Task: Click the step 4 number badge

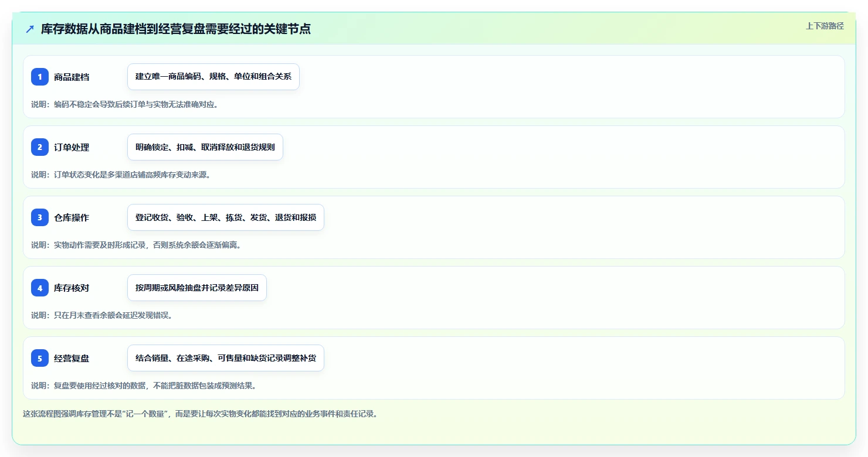Action: [x=40, y=288]
